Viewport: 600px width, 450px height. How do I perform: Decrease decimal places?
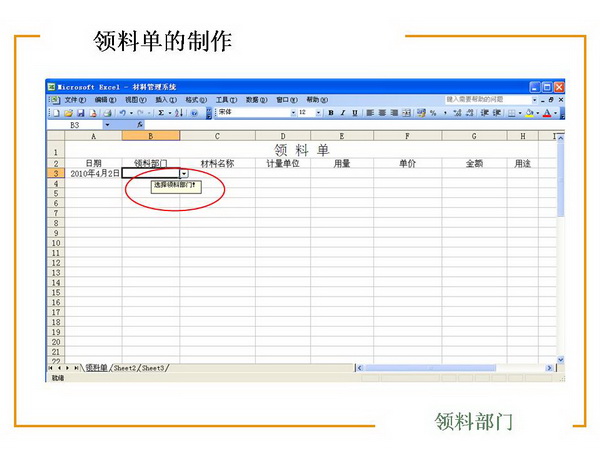coord(470,113)
